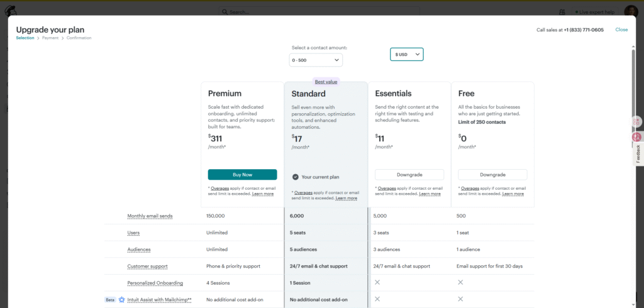Click the sales phone number +1 (833) 771-0605
This screenshot has width=644, height=308.
[x=584, y=30]
